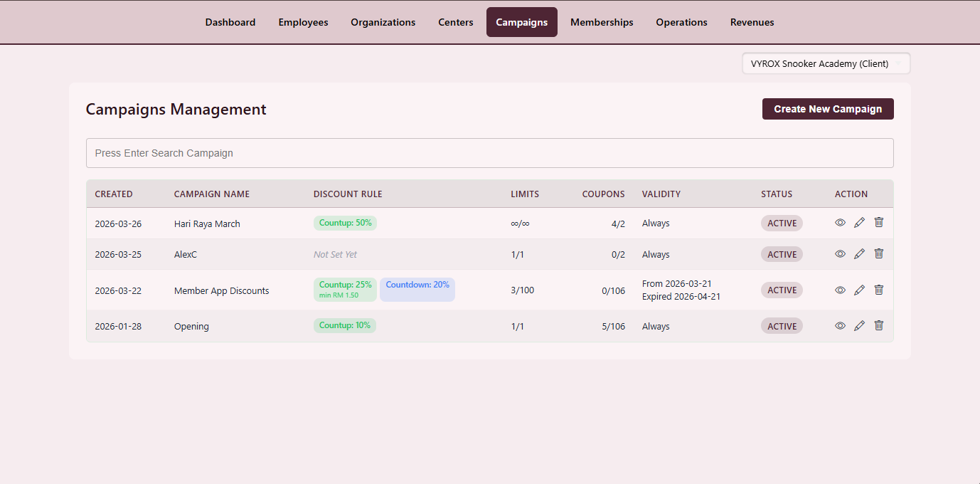Edit the Hari Raya March campaign
This screenshot has width=980, height=484.
tap(859, 223)
